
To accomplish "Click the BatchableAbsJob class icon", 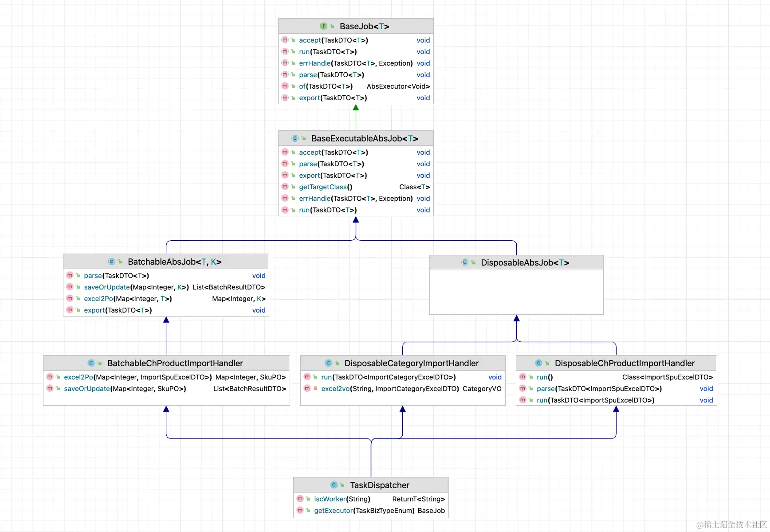I will [x=112, y=262].
